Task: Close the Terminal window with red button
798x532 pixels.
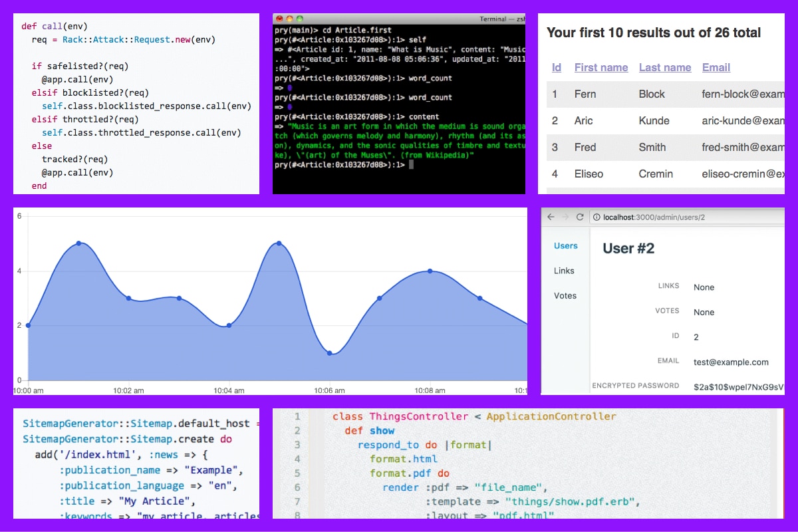Action: pyautogui.click(x=279, y=19)
